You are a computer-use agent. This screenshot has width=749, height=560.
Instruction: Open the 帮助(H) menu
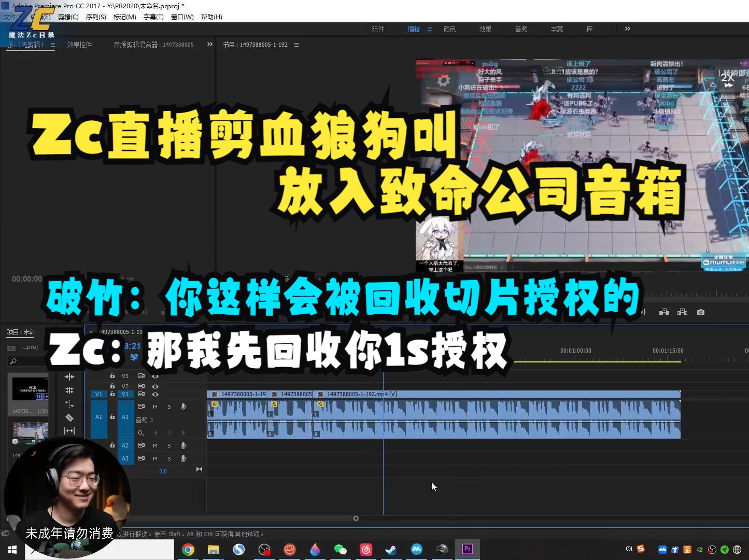211,17
